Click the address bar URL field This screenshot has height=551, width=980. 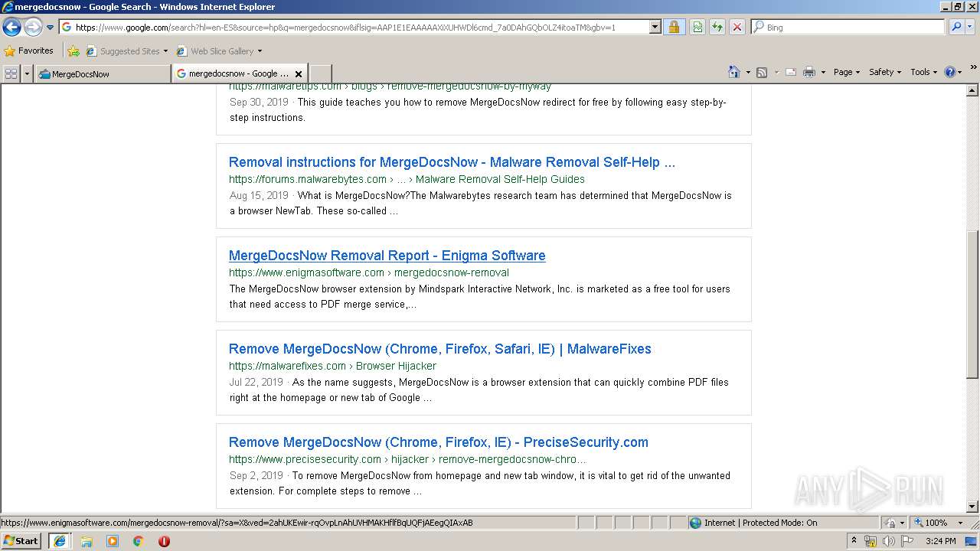354,27
